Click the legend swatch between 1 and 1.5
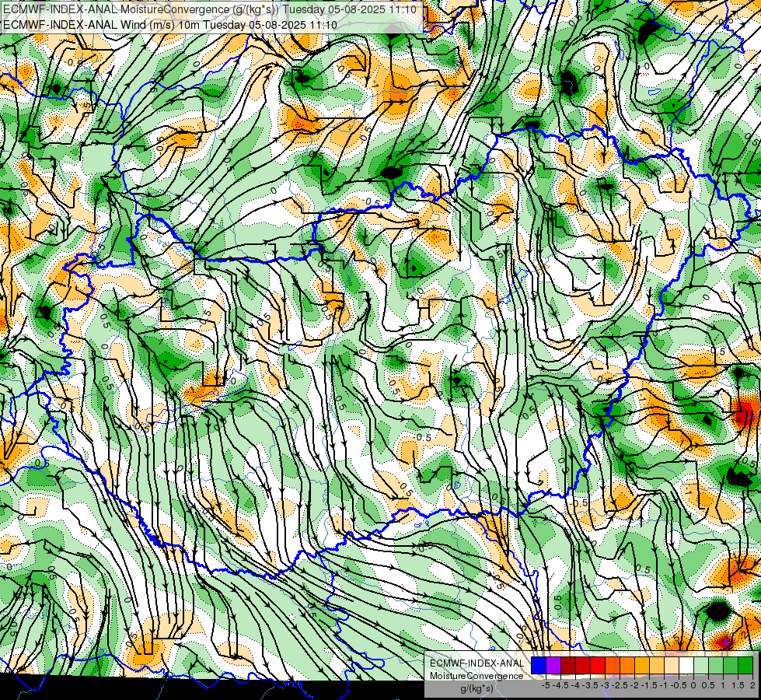 click(731, 666)
